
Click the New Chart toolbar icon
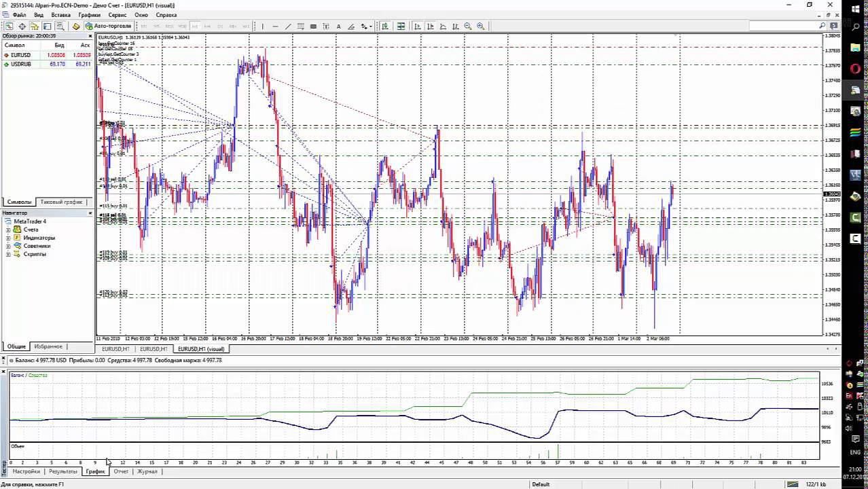point(9,26)
